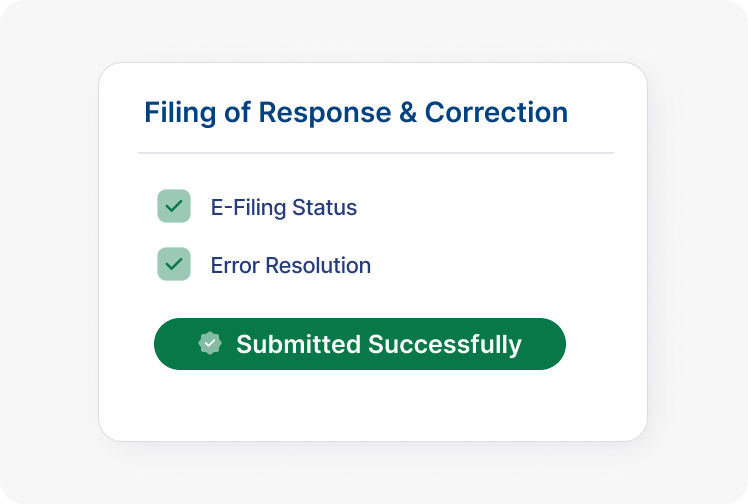The height and width of the screenshot is (504, 748).
Task: Uncheck the Error Resolution checkbox
Action: coord(174,264)
